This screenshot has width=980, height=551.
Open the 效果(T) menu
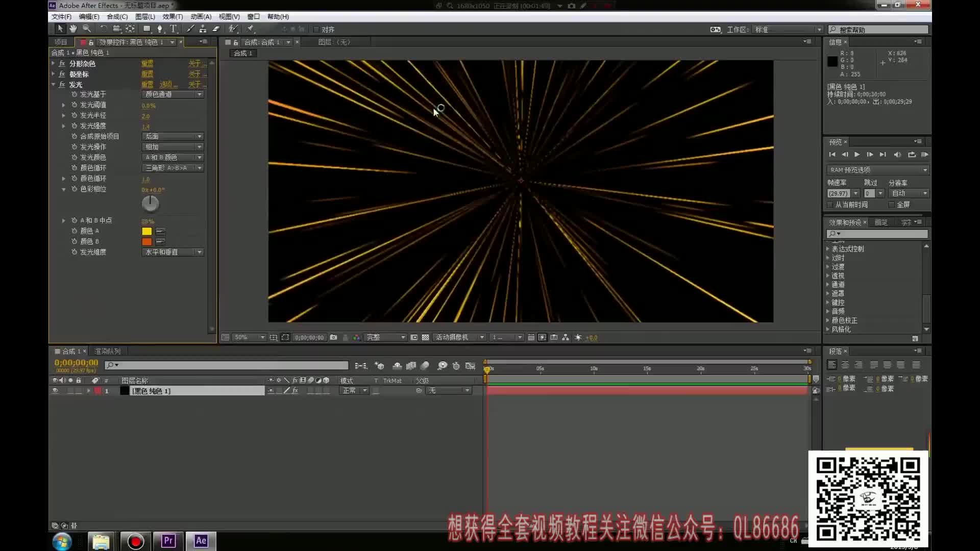pyautogui.click(x=173, y=16)
